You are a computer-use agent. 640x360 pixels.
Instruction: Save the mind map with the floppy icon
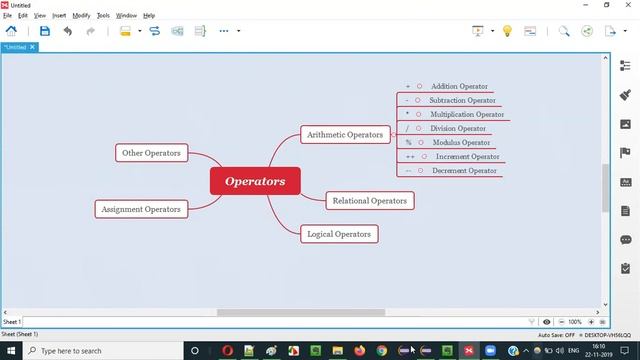(x=44, y=31)
